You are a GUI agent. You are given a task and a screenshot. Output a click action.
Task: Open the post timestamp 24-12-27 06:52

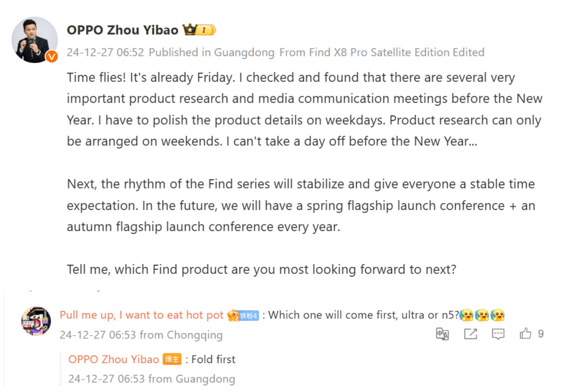(x=105, y=52)
